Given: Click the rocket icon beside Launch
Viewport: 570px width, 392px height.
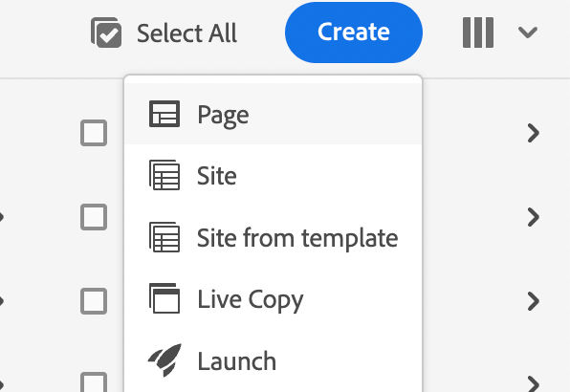Looking at the screenshot, I should click(x=164, y=360).
